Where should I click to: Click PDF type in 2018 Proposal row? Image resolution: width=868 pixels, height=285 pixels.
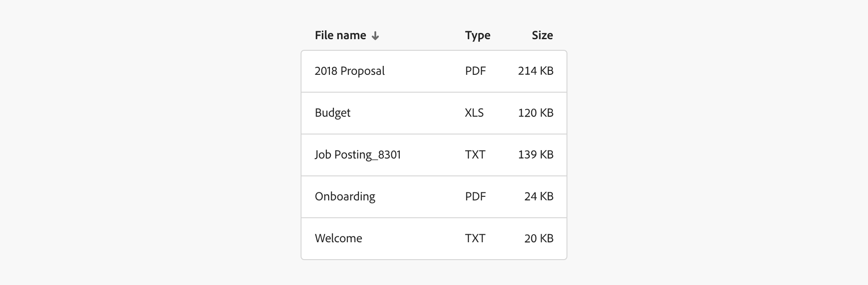tap(475, 71)
